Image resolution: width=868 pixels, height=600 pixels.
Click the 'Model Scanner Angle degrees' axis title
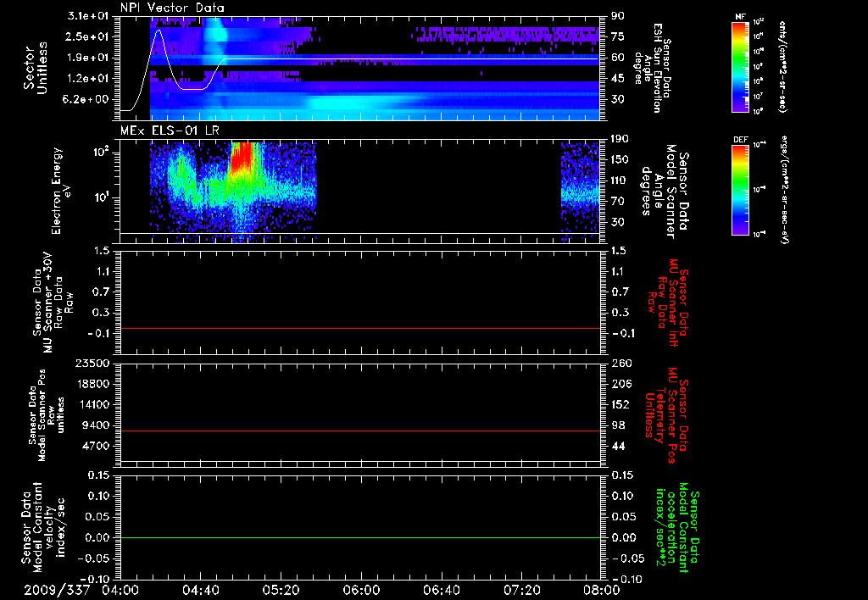click(x=665, y=192)
